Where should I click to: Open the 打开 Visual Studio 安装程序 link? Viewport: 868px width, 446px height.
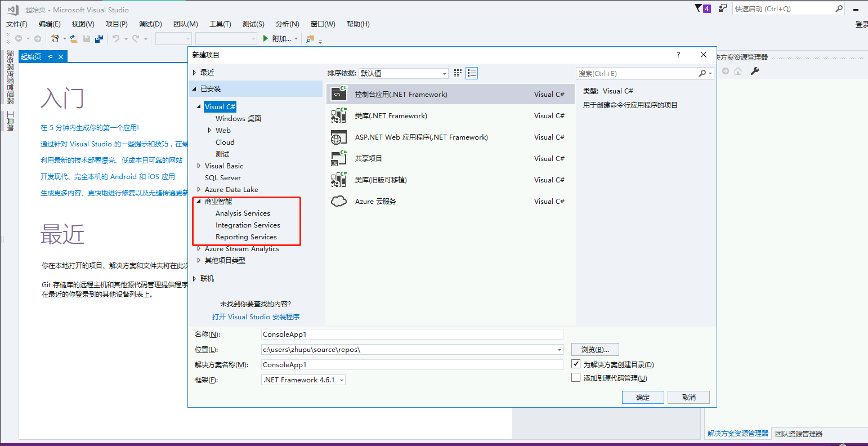tap(256, 316)
